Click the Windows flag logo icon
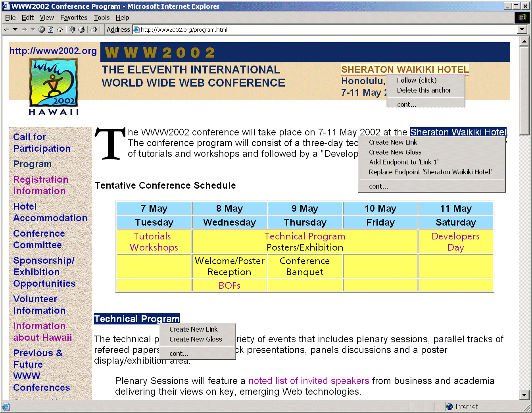 pos(522,17)
